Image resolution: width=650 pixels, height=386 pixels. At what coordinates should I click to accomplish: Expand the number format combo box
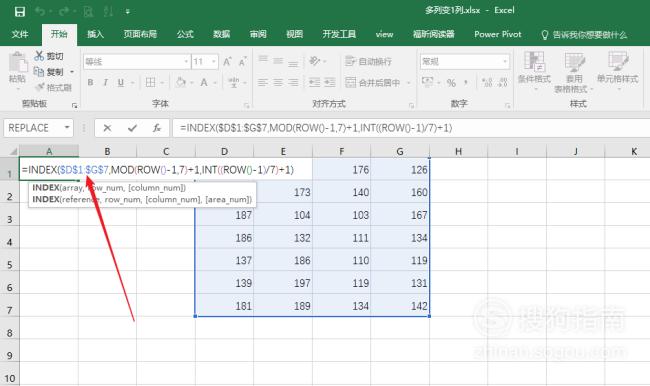(x=505, y=62)
